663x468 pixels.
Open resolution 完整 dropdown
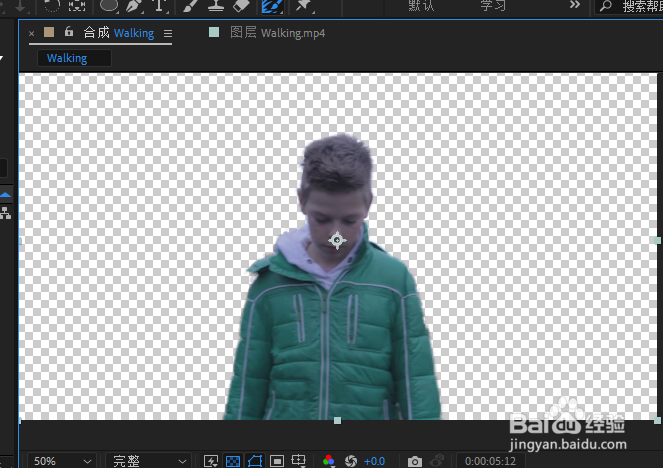(148, 461)
